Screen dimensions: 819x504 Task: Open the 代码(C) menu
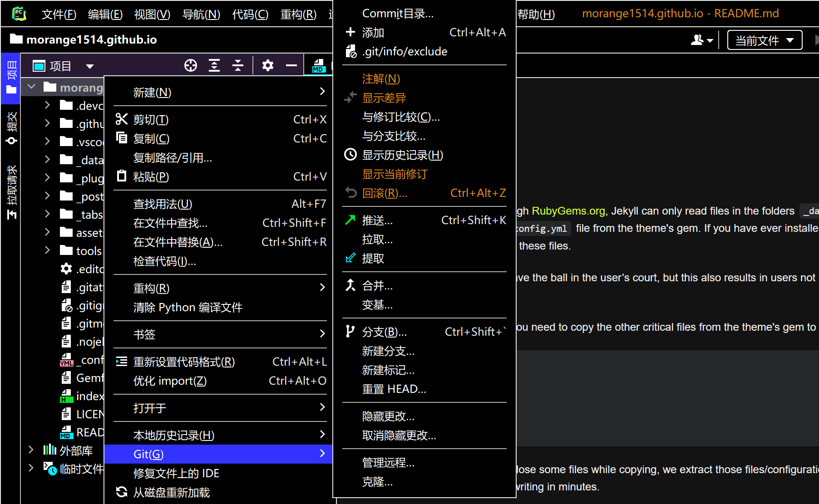point(250,14)
